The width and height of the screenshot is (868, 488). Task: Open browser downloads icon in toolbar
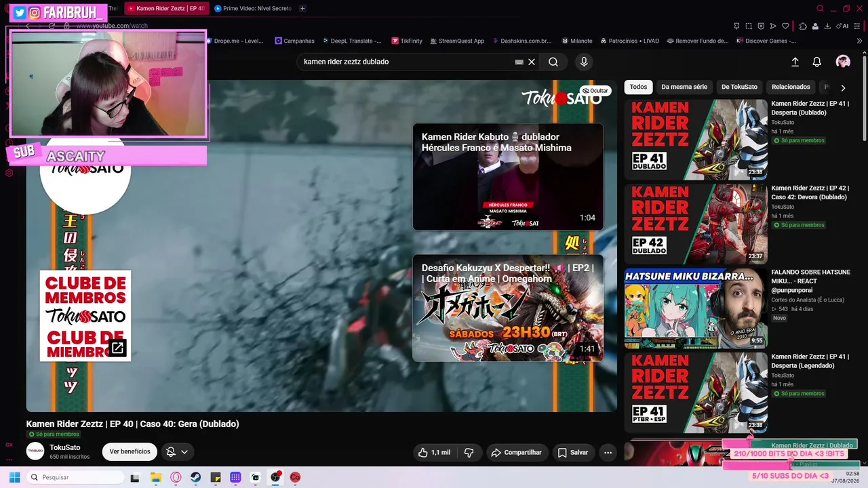pos(827,26)
